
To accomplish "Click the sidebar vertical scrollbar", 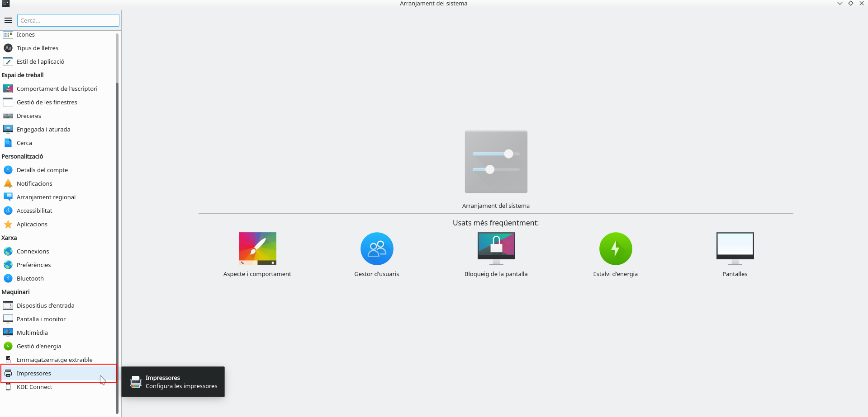I will pos(117,226).
